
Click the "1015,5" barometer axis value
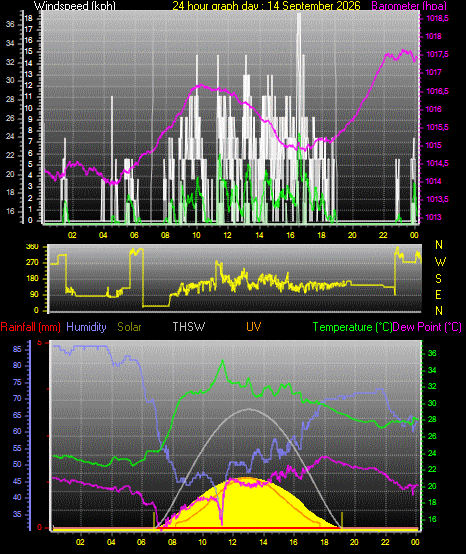(x=438, y=127)
